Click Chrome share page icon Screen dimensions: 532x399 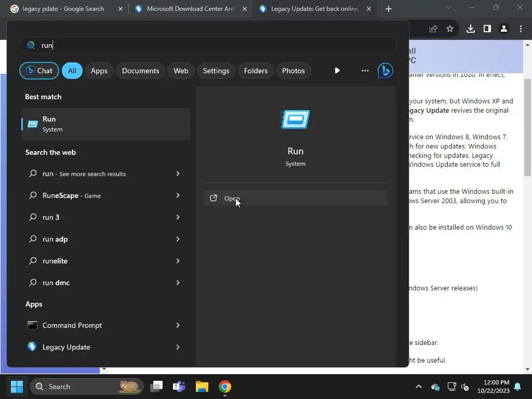tap(433, 29)
